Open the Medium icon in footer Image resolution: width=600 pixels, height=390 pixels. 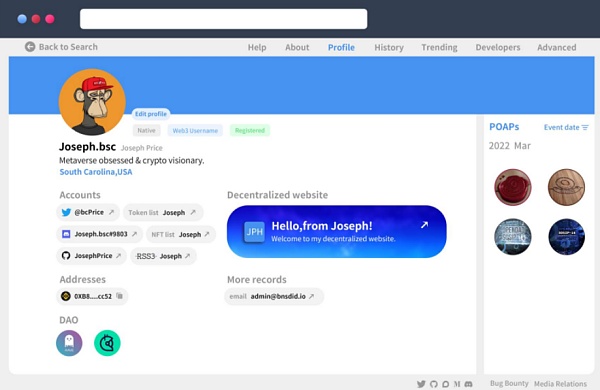pyautogui.click(x=457, y=384)
